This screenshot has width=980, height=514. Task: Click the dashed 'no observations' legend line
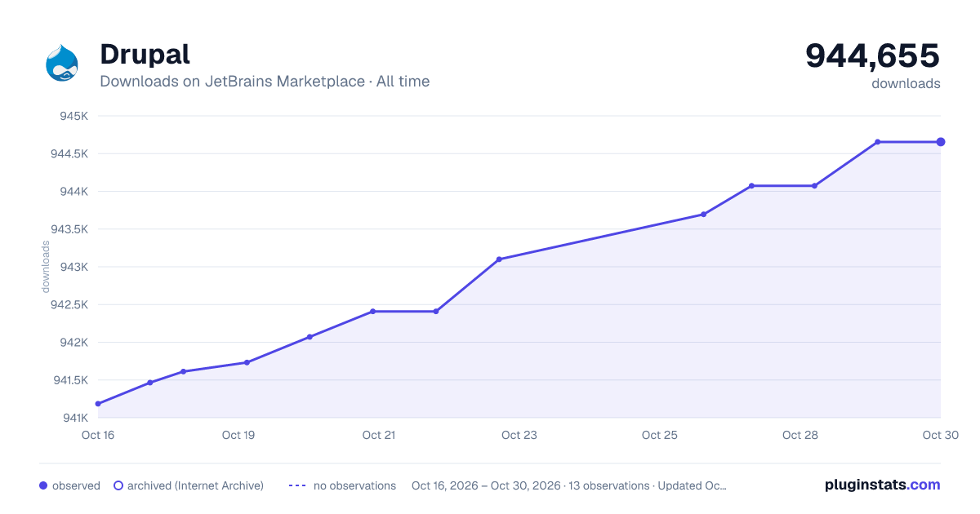(298, 485)
